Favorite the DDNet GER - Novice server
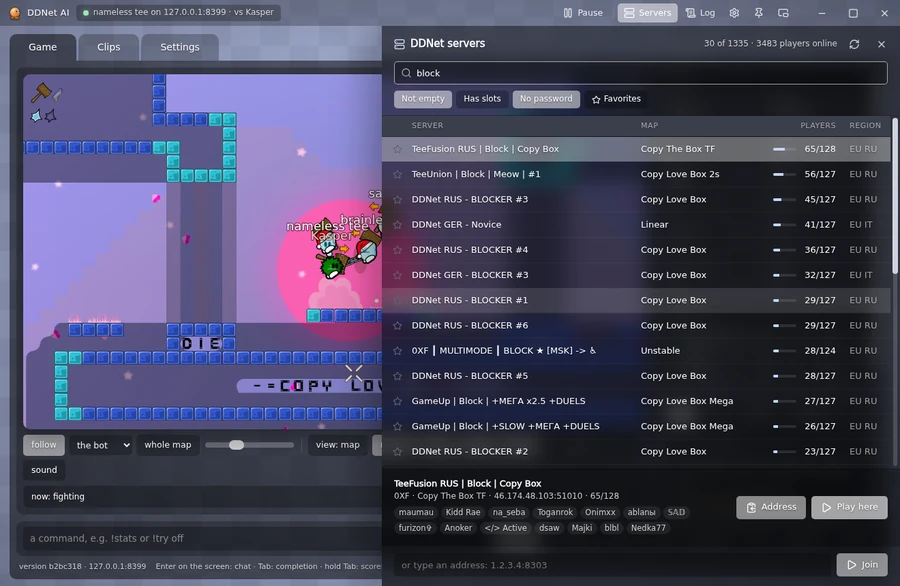900x586 pixels. click(397, 225)
